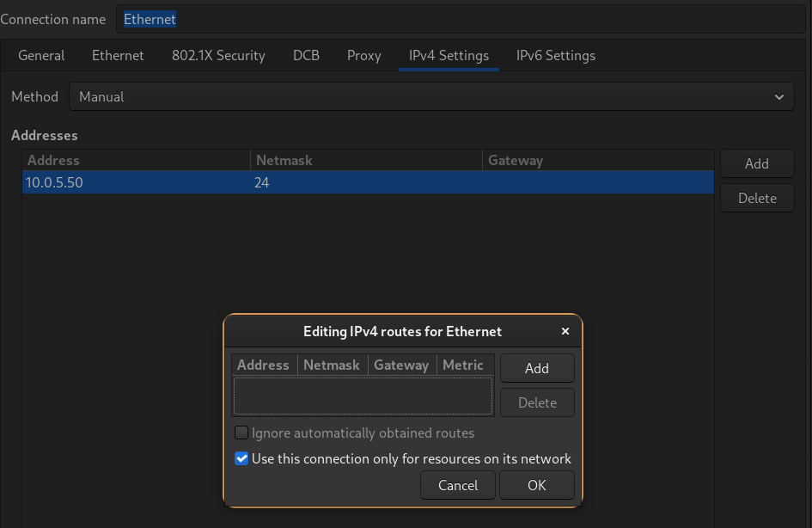This screenshot has width=812, height=528.
Task: Open the Ethernet tab
Action: pos(118,55)
